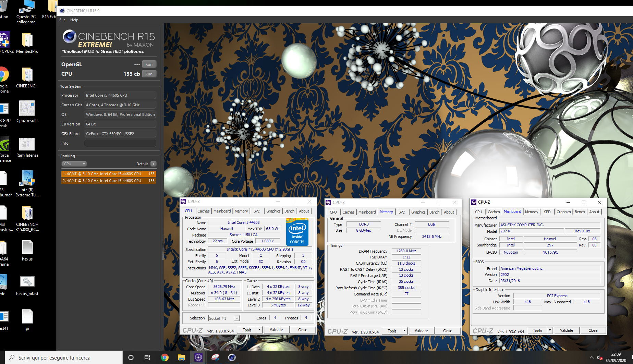The image size is (633, 364).
Task: Click Tools in left CPU-Z window
Action: (247, 330)
